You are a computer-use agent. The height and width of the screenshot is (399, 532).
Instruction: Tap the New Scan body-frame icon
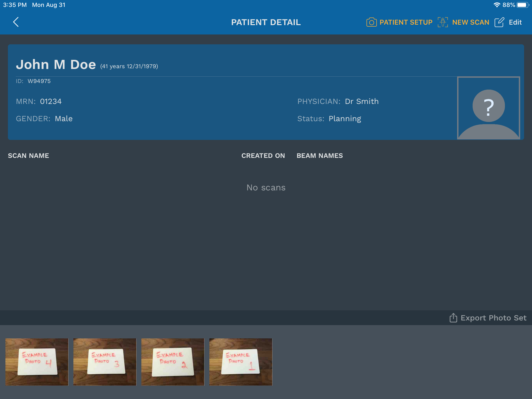click(x=443, y=22)
